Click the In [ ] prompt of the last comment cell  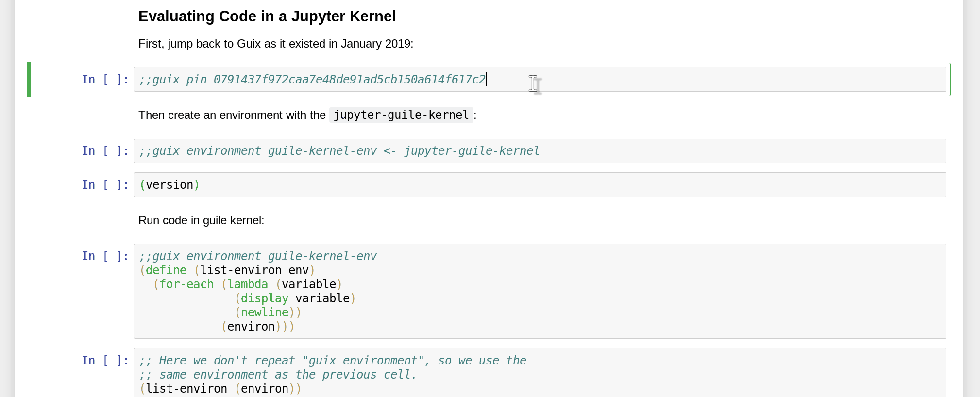click(105, 361)
